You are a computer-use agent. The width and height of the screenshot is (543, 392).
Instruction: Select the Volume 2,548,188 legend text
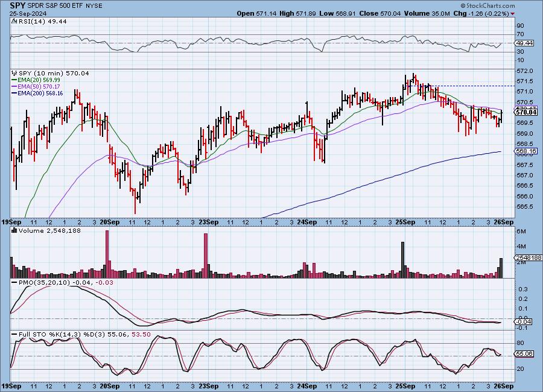49,230
